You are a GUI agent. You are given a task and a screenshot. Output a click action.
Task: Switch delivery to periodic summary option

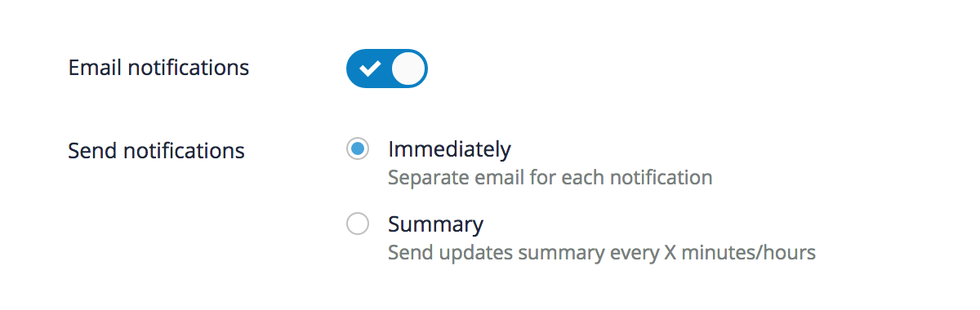tap(357, 224)
